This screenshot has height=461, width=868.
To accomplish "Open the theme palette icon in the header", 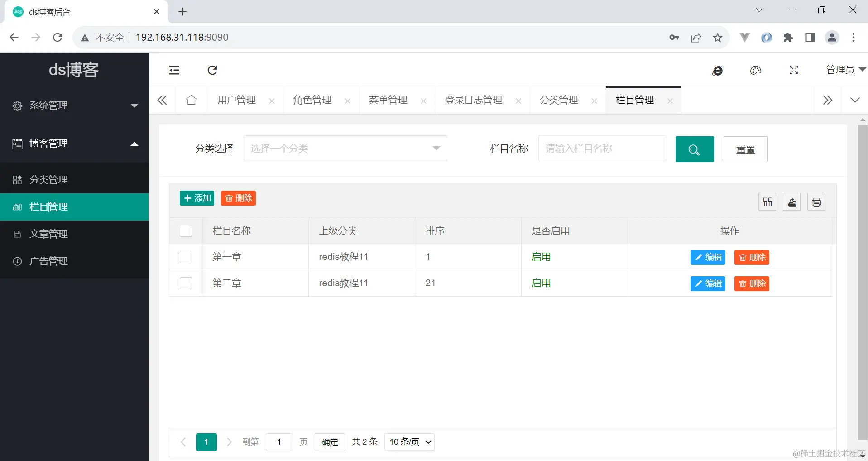I will [756, 70].
